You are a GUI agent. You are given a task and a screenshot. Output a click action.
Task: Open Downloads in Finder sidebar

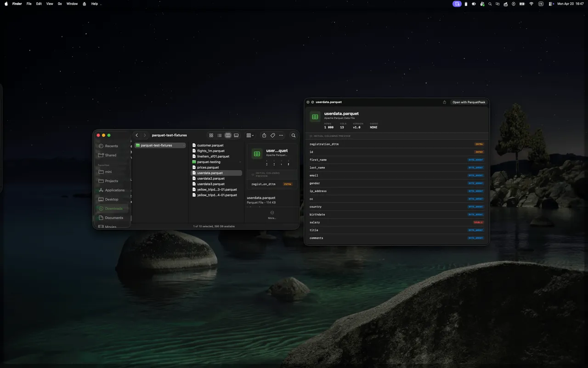pos(113,208)
